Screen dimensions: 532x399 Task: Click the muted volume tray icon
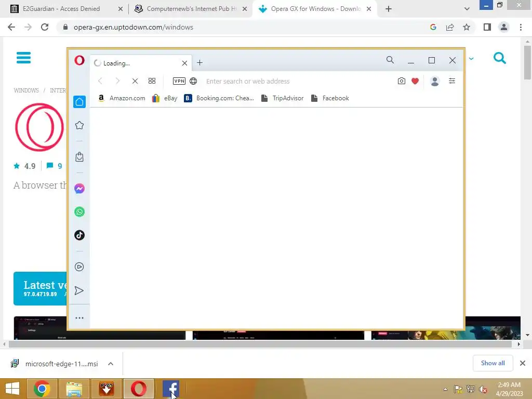483,389
